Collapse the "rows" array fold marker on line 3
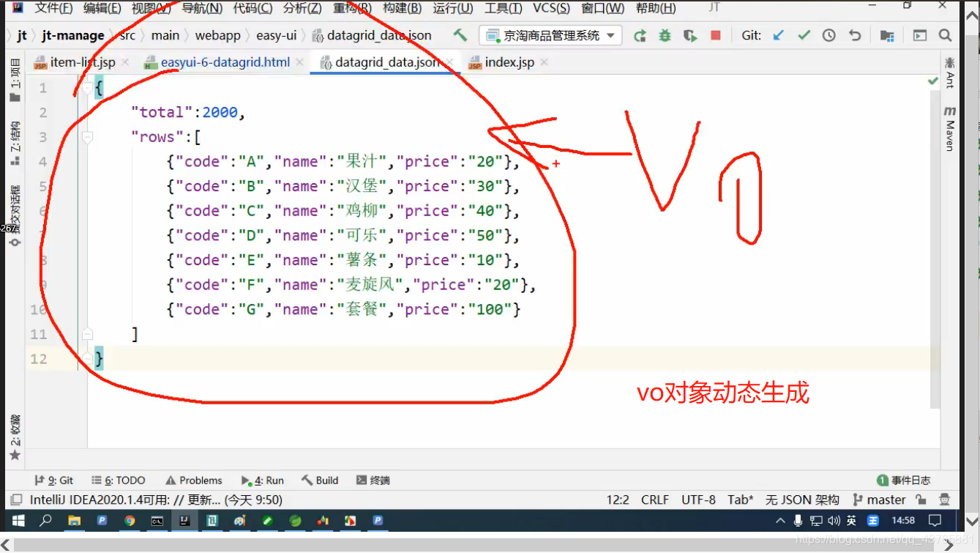 [87, 137]
